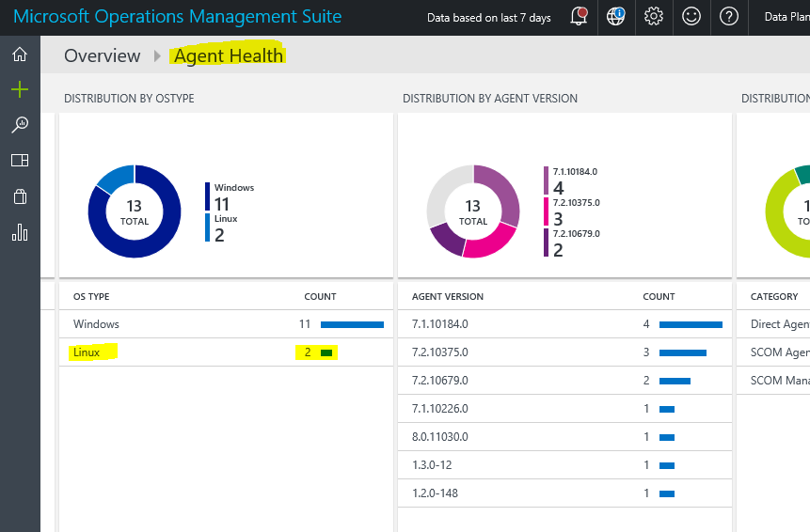Select the Windows row in OS type list
This screenshot has height=532, width=810.
click(226, 324)
